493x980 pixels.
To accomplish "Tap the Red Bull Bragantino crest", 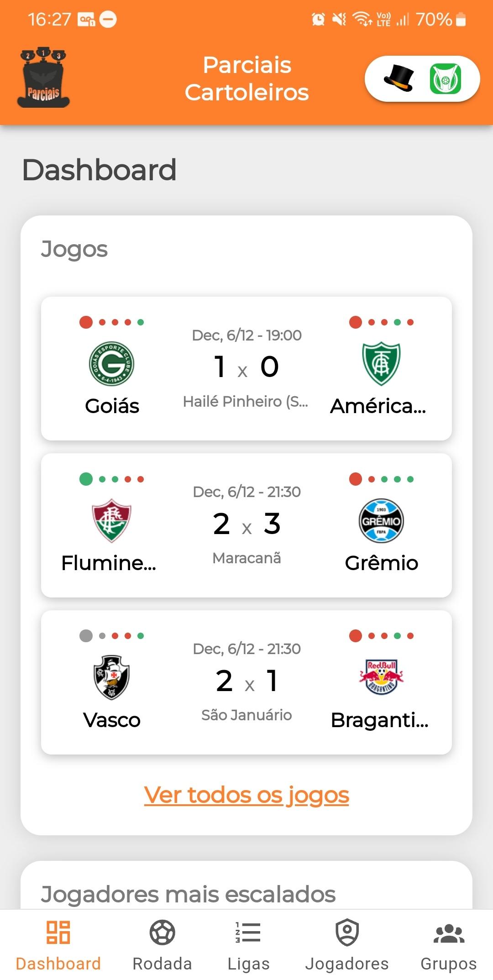I will [381, 677].
